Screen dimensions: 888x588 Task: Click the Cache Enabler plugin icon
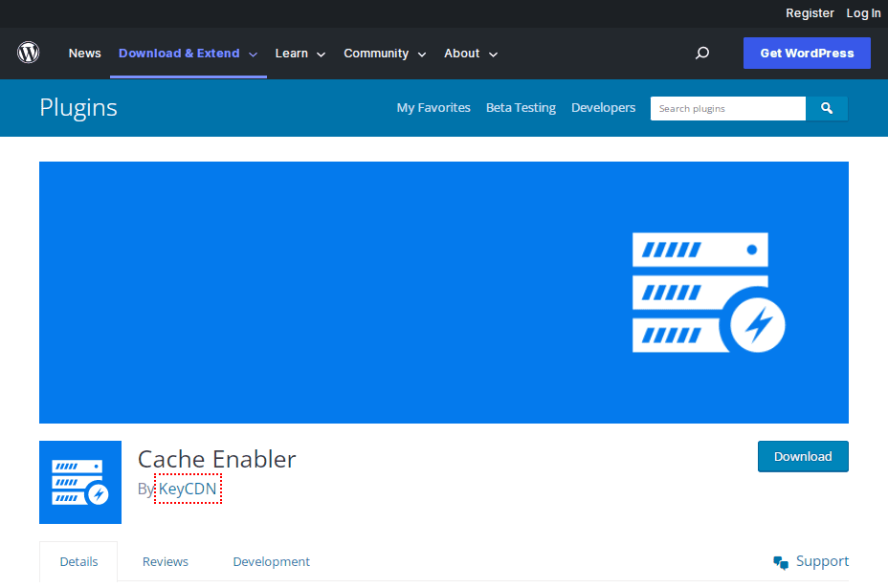pos(80,482)
